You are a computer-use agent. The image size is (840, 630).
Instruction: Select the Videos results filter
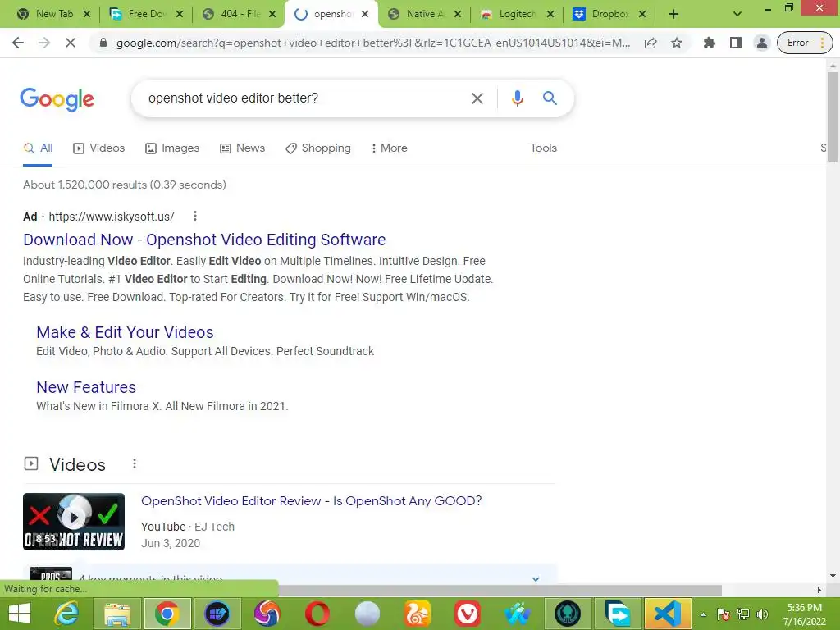click(x=98, y=148)
